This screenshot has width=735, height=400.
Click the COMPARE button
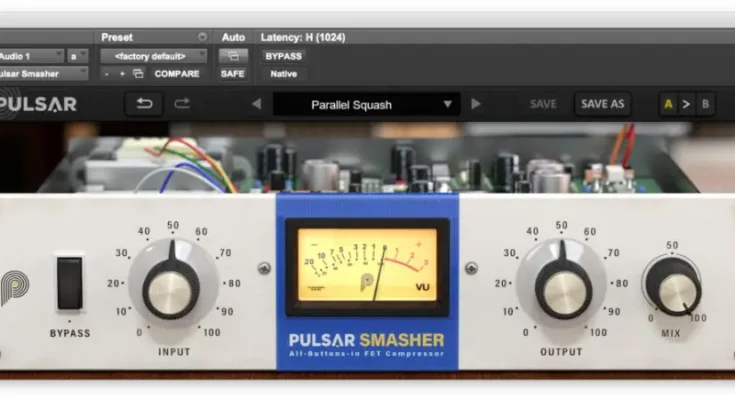pyautogui.click(x=176, y=74)
